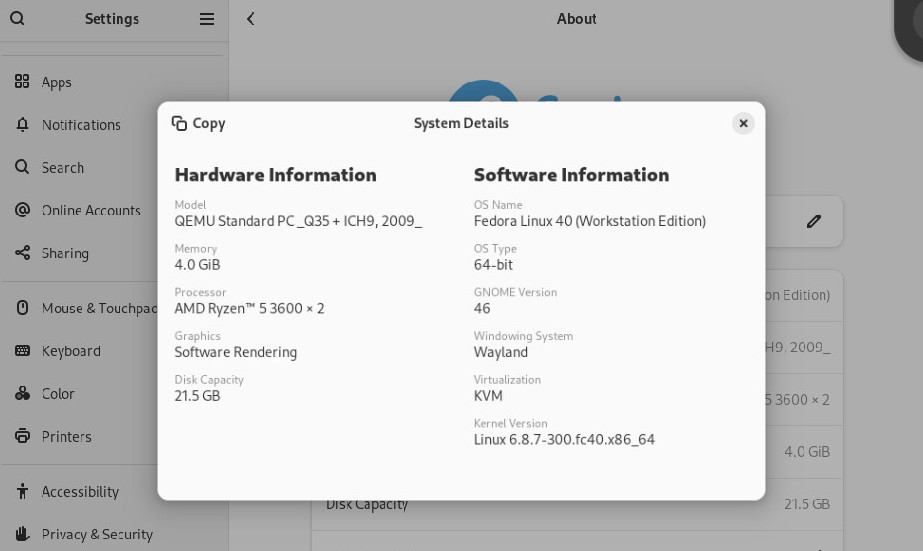Select Keyboard in the sidebar
The image size is (923, 551).
[114, 351]
